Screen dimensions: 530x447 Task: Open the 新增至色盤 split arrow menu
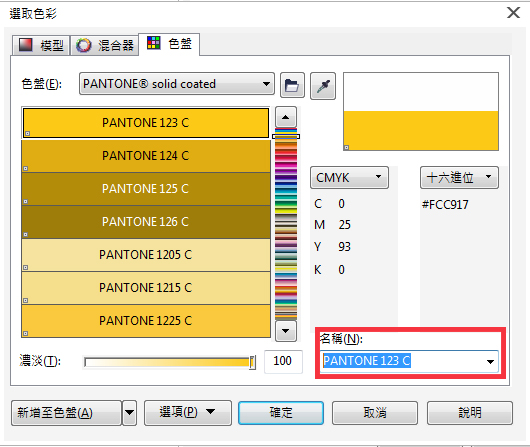[x=130, y=413]
